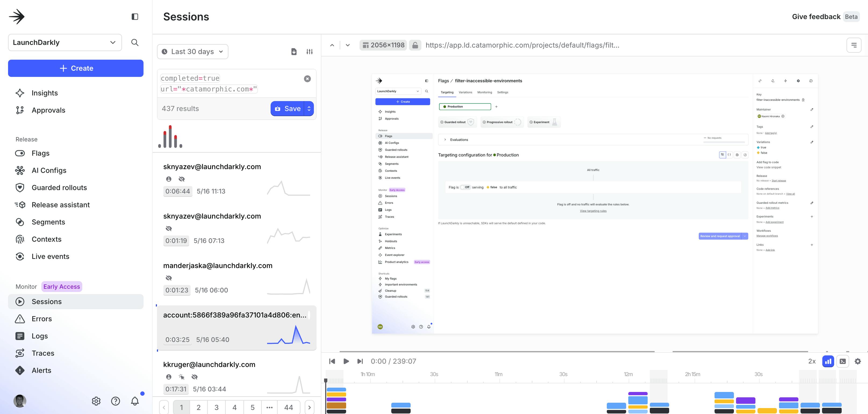This screenshot has width=868, height=414.
Task: Toggle the histogram timeline view
Action: 828,361
